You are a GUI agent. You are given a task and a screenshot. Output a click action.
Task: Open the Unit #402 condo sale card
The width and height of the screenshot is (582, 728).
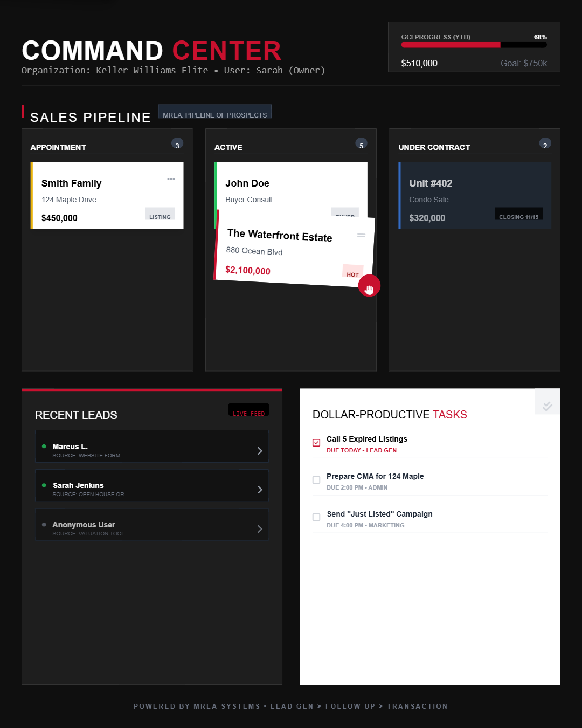click(x=474, y=195)
